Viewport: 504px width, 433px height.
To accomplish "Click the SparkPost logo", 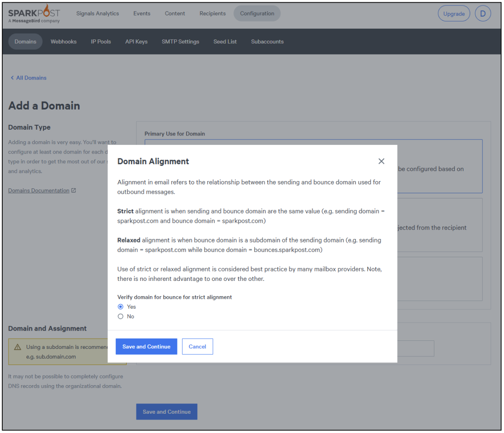I will pyautogui.click(x=34, y=14).
